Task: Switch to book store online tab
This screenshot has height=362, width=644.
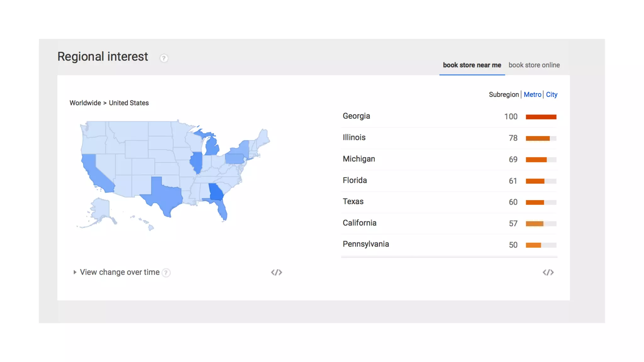Action: 534,65
